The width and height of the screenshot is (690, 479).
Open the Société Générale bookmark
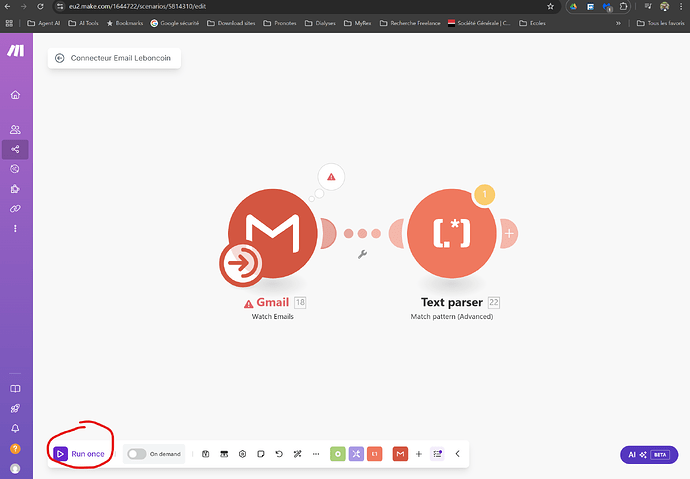pos(479,23)
